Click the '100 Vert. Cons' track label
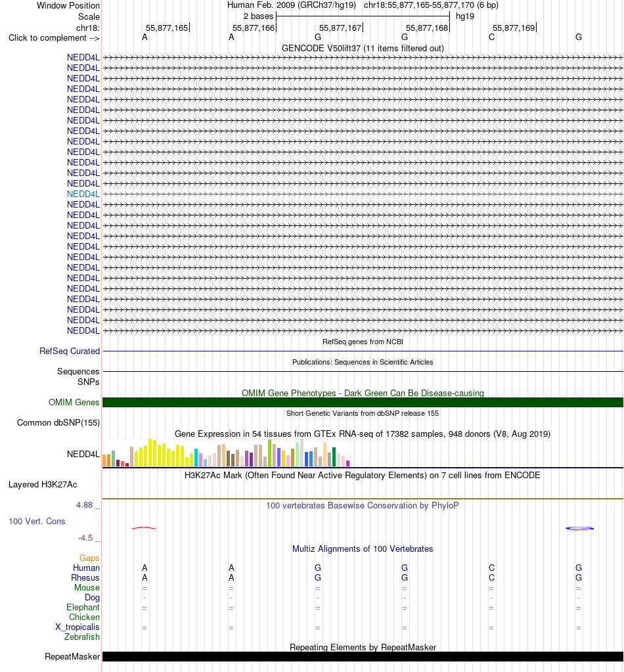Image resolution: width=624 pixels, height=672 pixels. tap(37, 521)
